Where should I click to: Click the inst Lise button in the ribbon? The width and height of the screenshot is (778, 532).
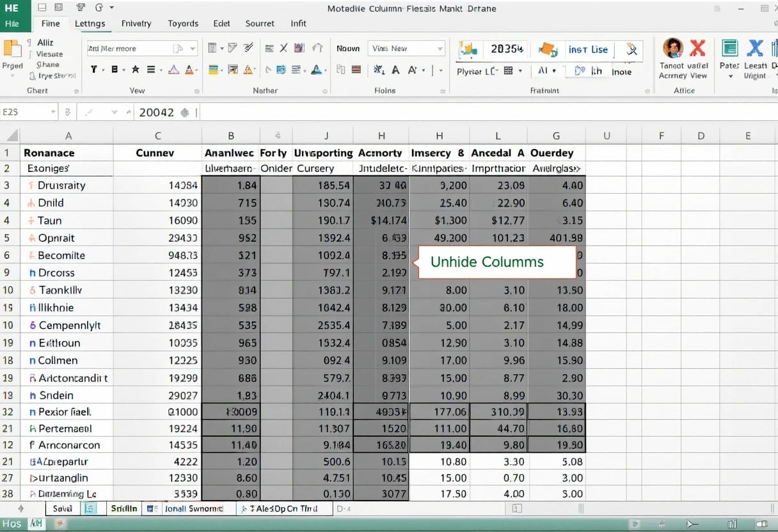588,49
